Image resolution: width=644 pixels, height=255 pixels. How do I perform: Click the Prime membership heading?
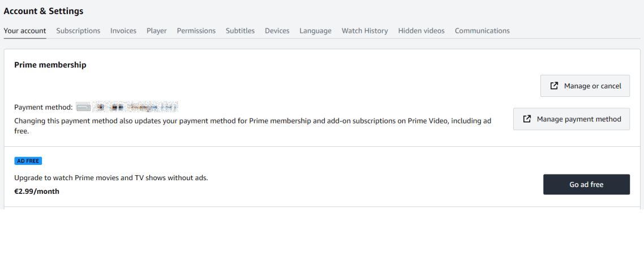(x=50, y=65)
